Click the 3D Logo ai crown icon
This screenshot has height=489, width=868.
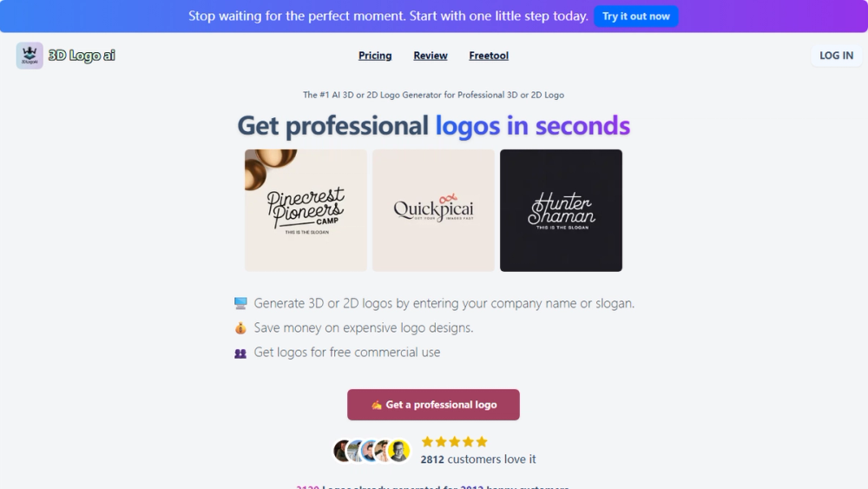(x=30, y=56)
